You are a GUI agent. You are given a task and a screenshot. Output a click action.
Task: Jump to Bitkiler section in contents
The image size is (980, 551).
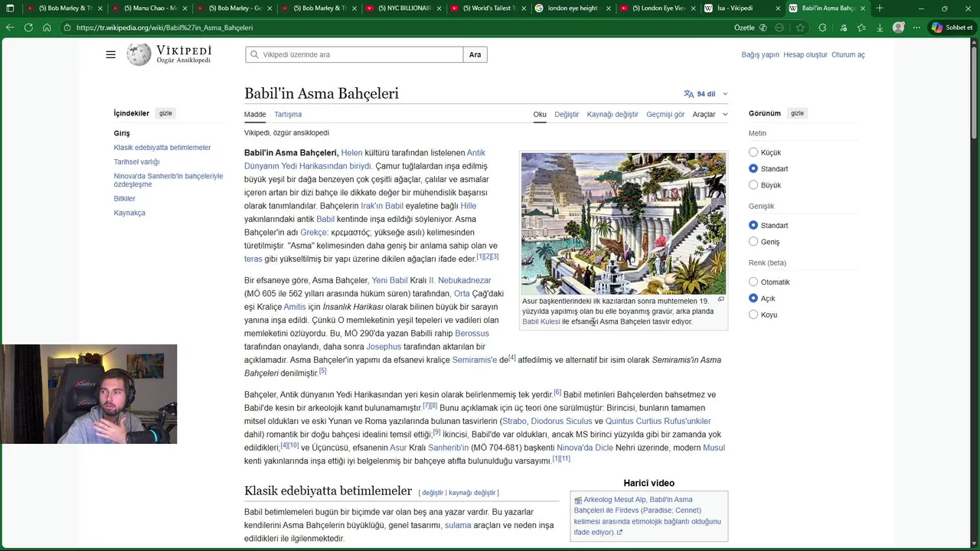tap(125, 199)
